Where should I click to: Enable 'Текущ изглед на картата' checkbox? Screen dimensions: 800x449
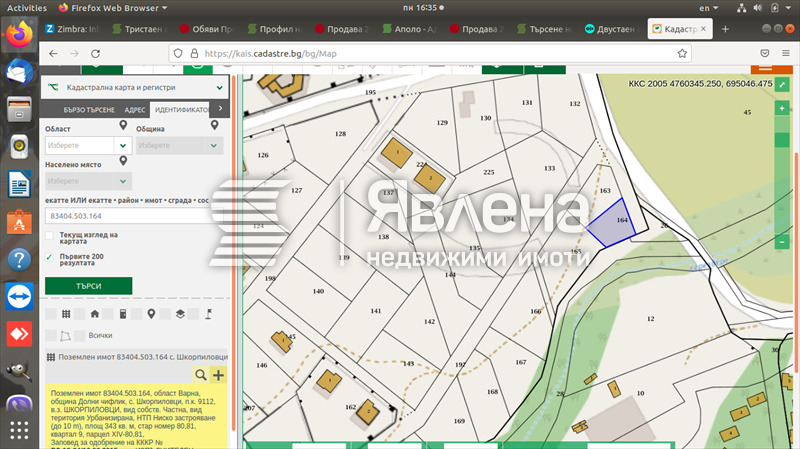coord(50,236)
